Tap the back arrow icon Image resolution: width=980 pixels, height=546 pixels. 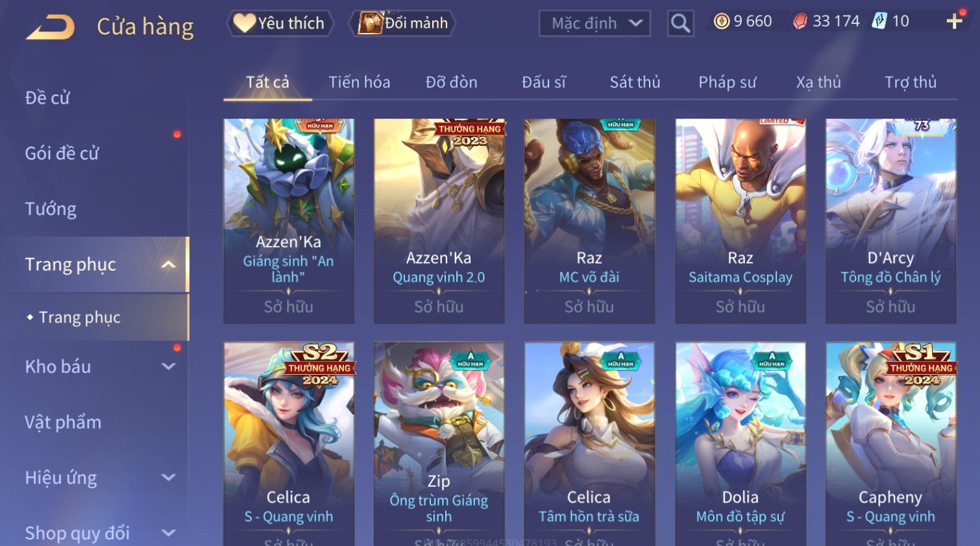[x=50, y=27]
